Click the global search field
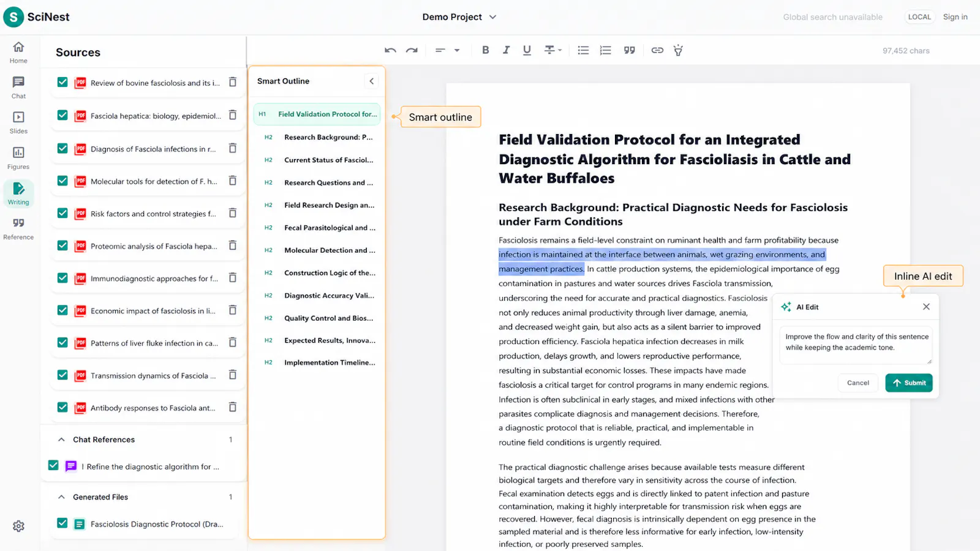This screenshot has height=551, width=980. tap(832, 17)
